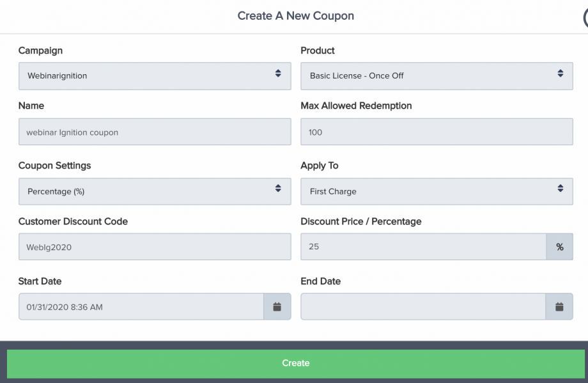Open the End Date calendar picker icon

[x=559, y=306]
